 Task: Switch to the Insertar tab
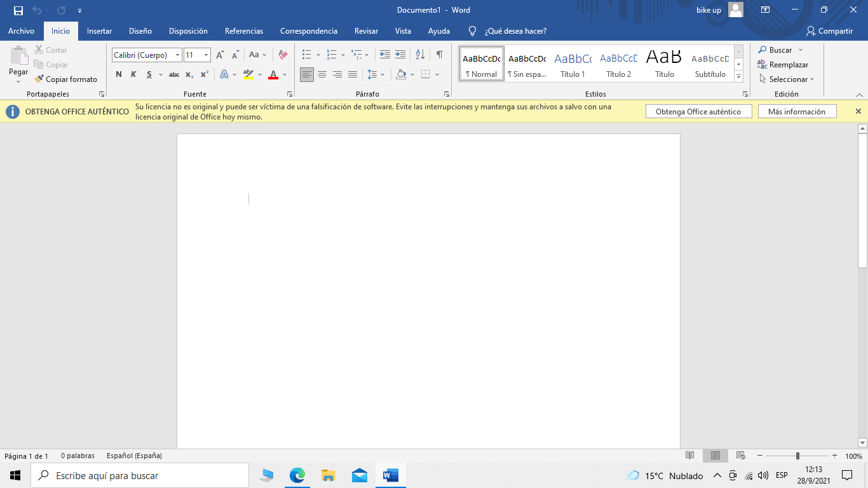[x=100, y=31]
